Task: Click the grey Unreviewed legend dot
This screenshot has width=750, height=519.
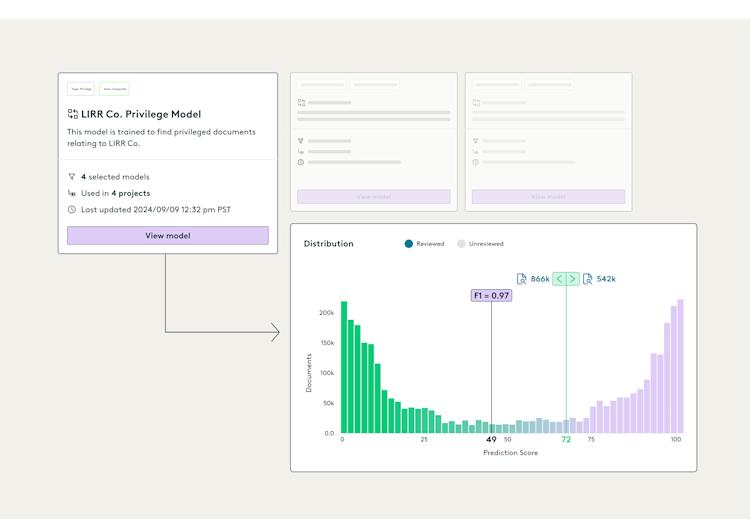Action: coord(461,243)
